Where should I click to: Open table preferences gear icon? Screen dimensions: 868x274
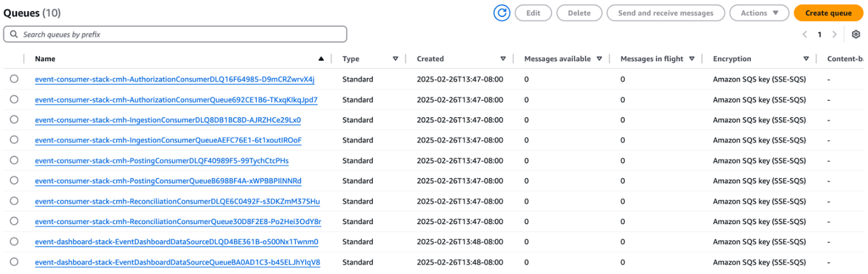[856, 35]
